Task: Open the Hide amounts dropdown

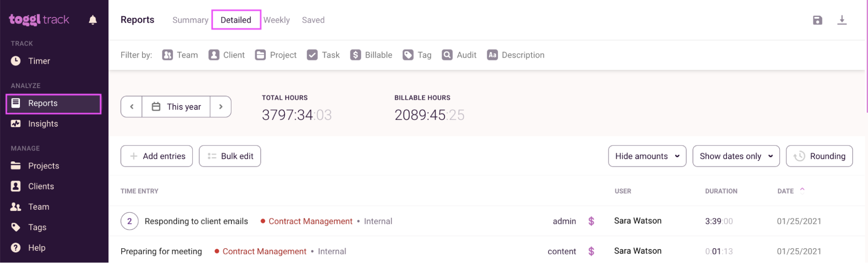Action: pos(647,156)
